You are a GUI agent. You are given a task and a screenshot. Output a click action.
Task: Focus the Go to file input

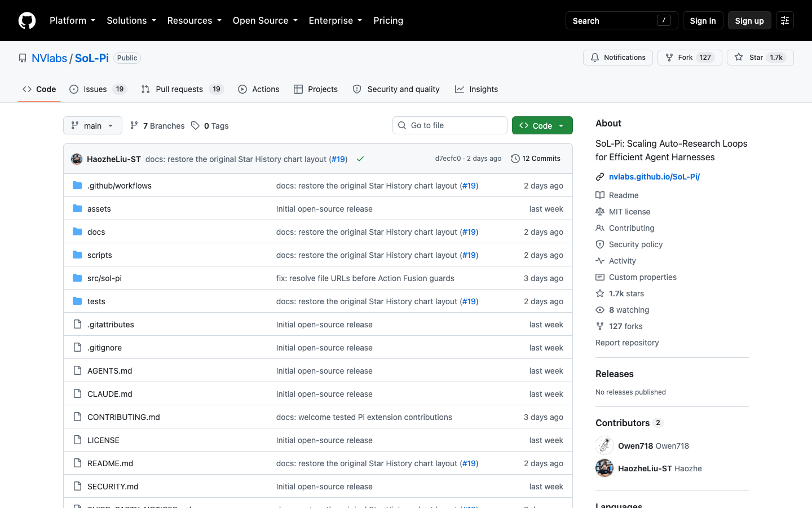pos(450,125)
